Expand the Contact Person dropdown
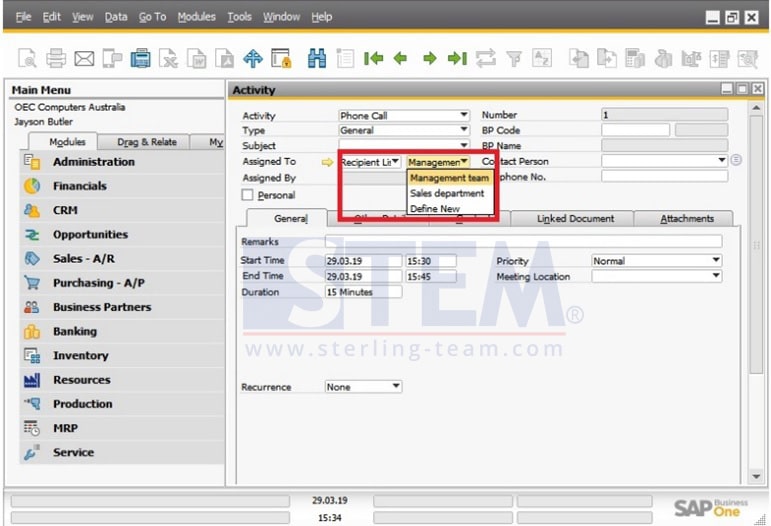The width and height of the screenshot is (771, 526). 721,160
